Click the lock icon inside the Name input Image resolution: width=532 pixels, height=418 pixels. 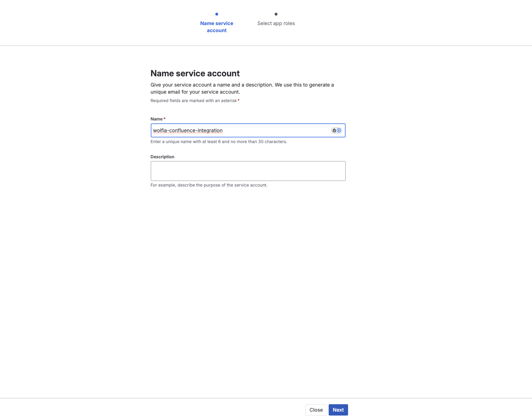334,130
